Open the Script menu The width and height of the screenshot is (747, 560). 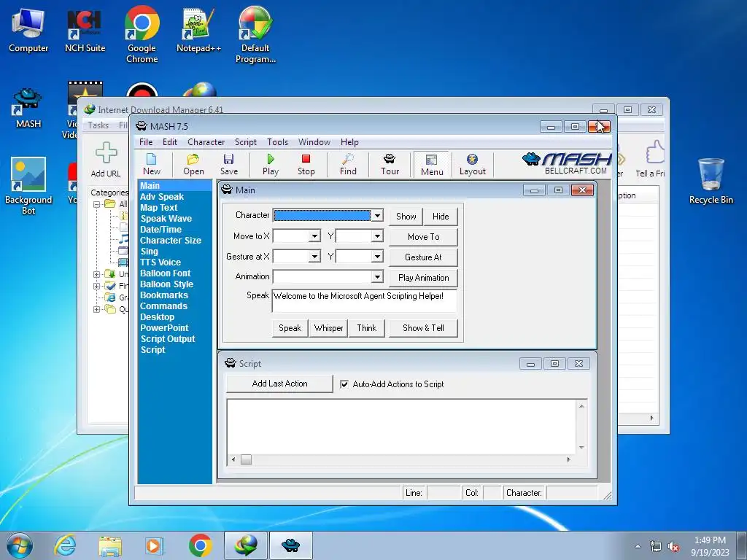(x=245, y=142)
